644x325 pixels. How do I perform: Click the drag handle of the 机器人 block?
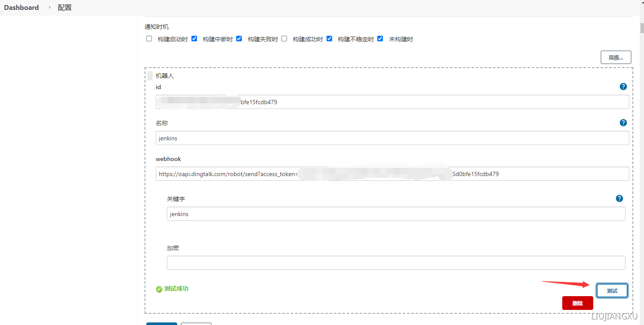tap(150, 76)
